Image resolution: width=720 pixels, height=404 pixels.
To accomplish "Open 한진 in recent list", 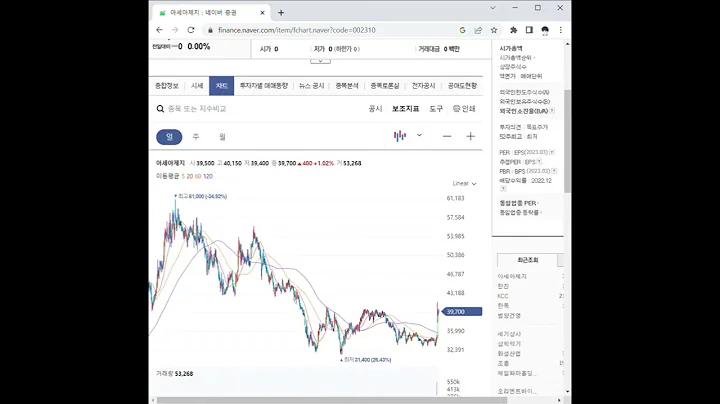I will point(503,286).
